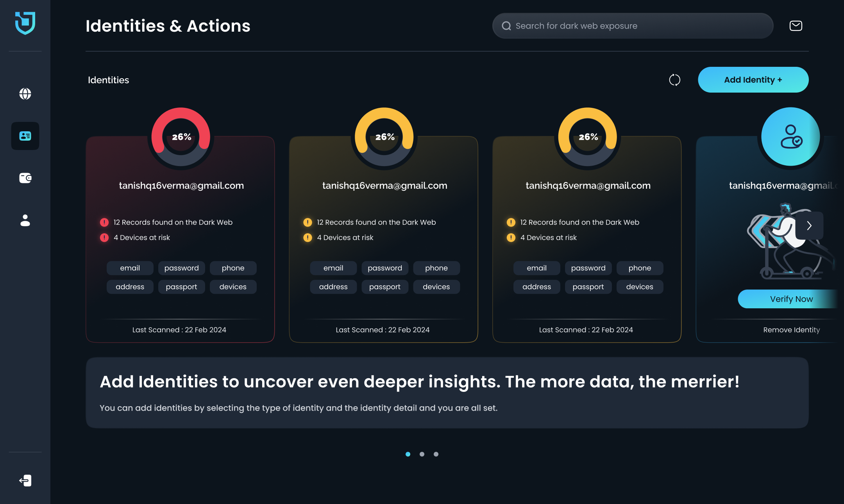Click email tag on third card

pyautogui.click(x=537, y=268)
